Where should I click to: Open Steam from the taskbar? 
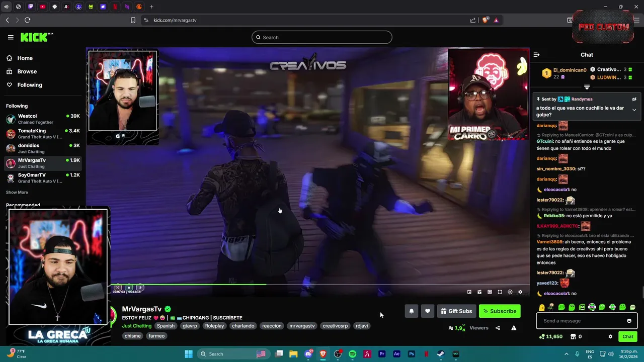click(441, 354)
